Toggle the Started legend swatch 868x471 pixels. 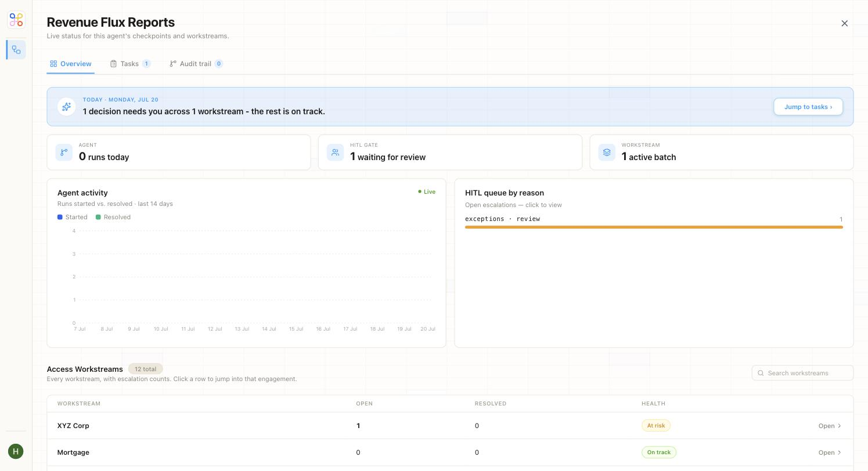click(60, 217)
